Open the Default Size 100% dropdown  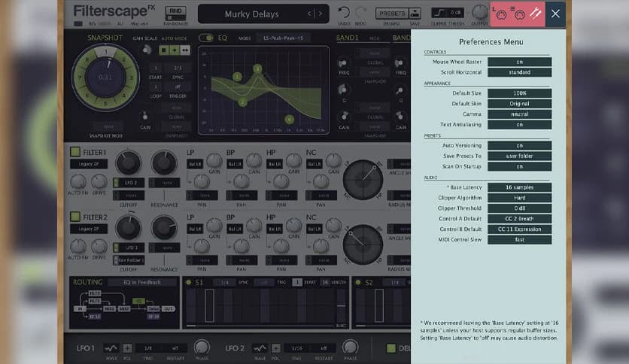tap(519, 93)
